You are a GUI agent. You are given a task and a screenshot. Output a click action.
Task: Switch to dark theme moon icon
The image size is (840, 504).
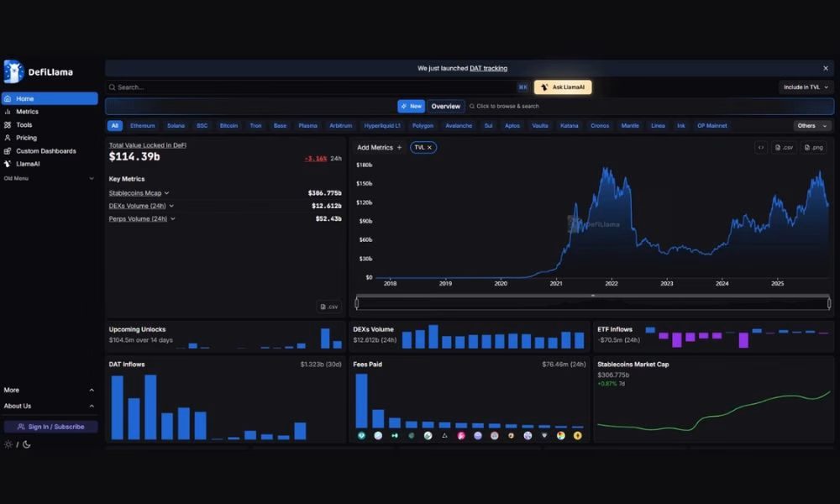click(x=26, y=444)
